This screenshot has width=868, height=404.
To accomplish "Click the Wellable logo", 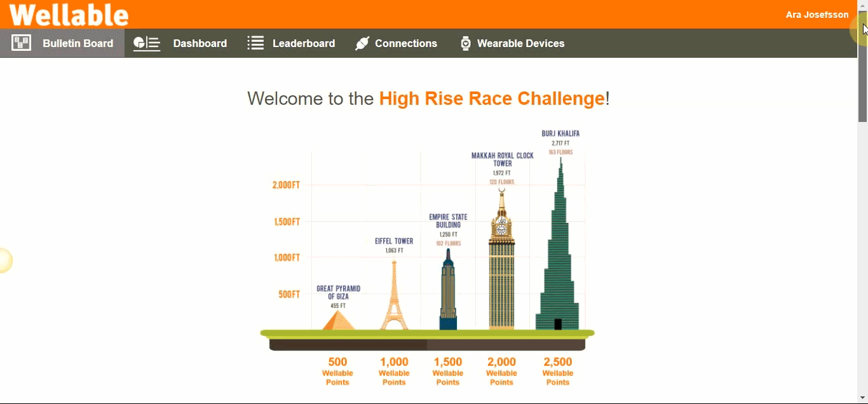I will tap(69, 14).
